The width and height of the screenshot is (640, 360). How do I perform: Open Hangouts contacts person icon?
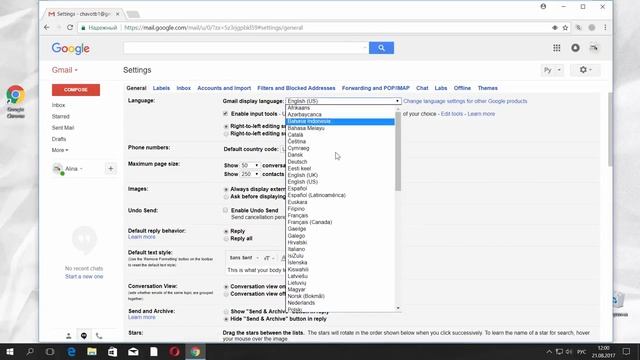[x=69, y=336]
